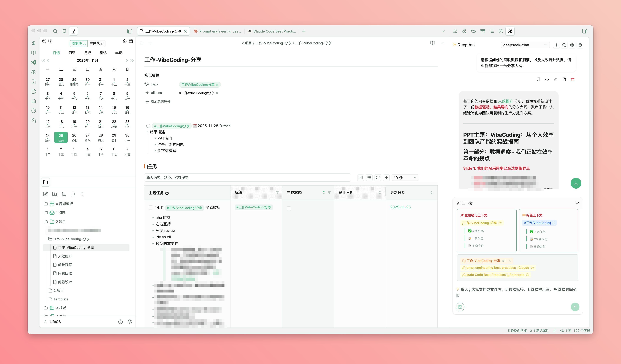Toggle the 2025-11-28 task circle checkbox
Screen dimensions: 621x364
148,126
